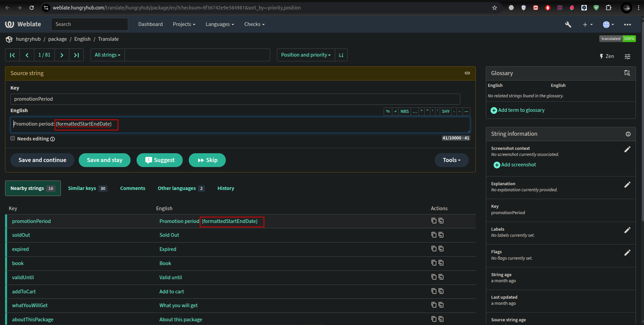Go to first string navigation icon

(12, 55)
